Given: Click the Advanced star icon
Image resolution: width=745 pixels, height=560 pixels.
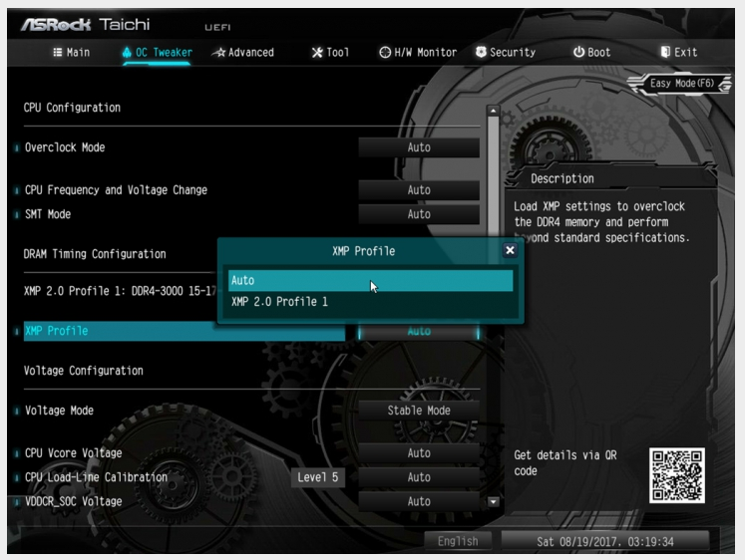Looking at the screenshot, I should tap(219, 52).
